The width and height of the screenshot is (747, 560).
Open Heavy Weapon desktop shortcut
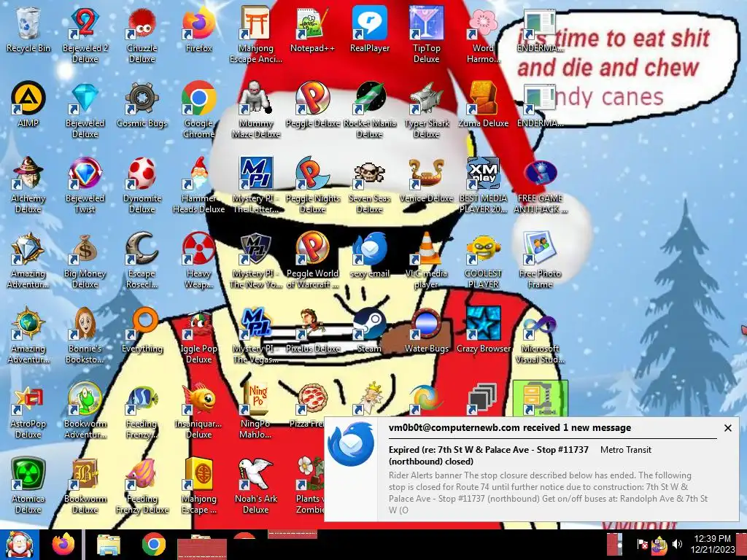point(198,260)
